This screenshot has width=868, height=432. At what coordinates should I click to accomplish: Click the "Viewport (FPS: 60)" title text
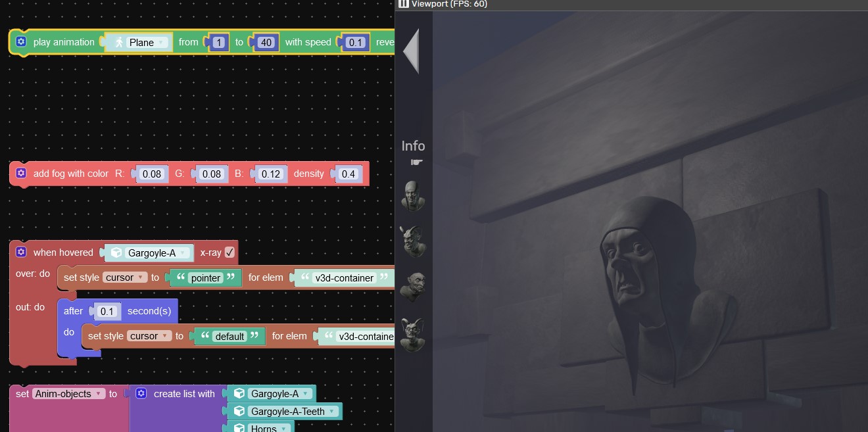click(449, 4)
